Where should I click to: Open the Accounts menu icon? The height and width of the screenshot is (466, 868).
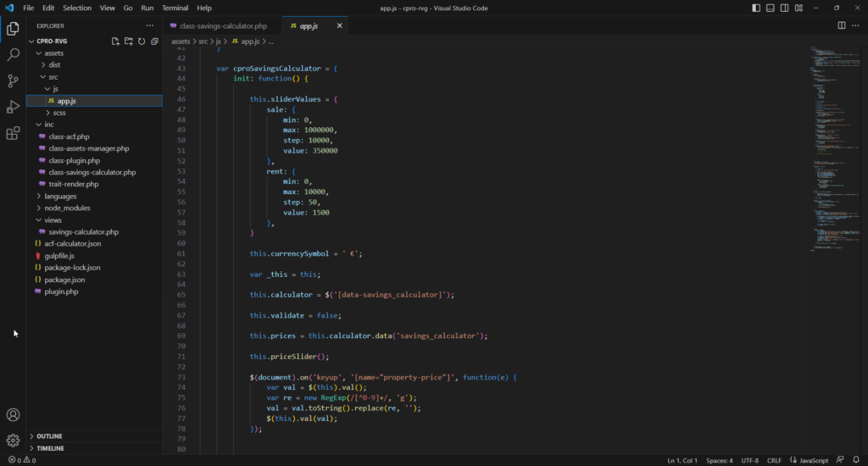click(13, 414)
